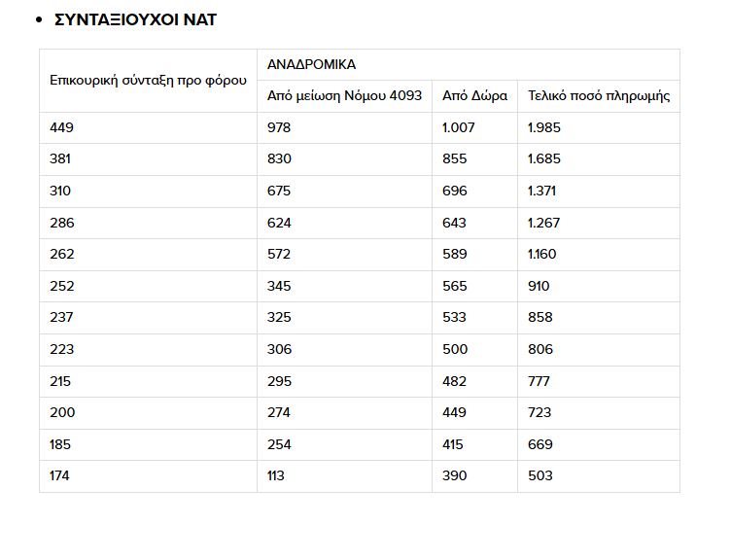Click the Από Δώρα column header
The height and width of the screenshot is (560, 731).
[474, 96]
